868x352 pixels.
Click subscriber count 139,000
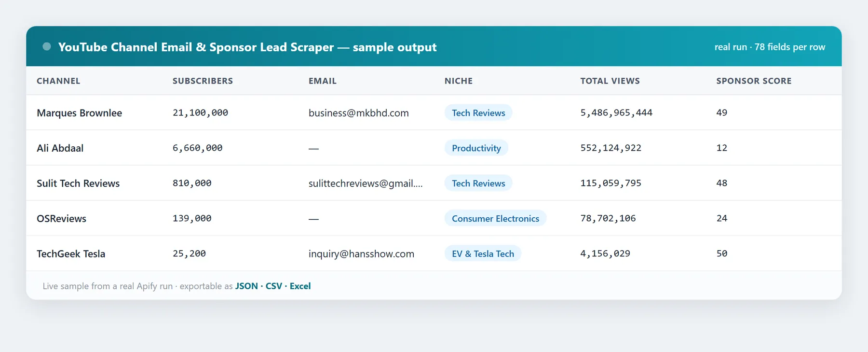[192, 218]
